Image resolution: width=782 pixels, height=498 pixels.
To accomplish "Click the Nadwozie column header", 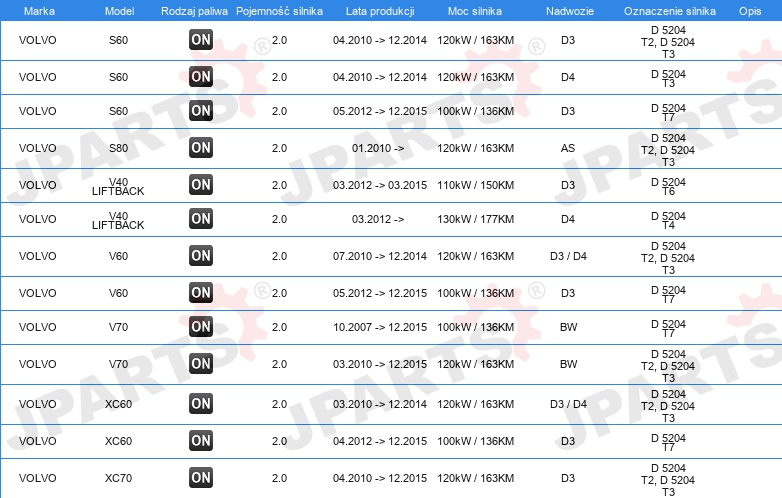I will click(x=570, y=11).
